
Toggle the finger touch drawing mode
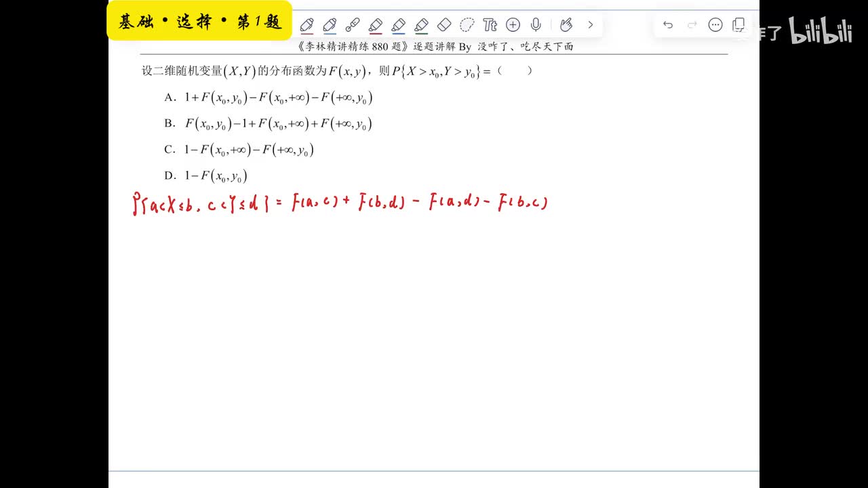[566, 25]
